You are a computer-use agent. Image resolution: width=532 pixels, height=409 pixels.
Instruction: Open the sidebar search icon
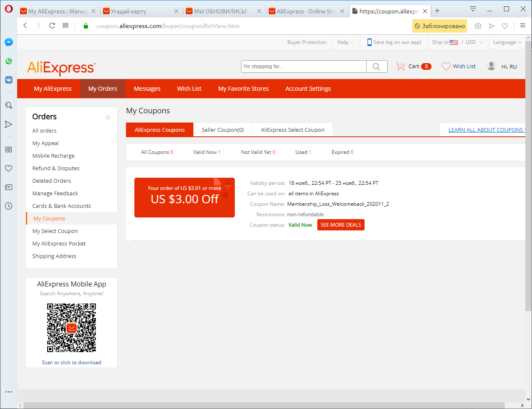pyautogui.click(x=9, y=105)
